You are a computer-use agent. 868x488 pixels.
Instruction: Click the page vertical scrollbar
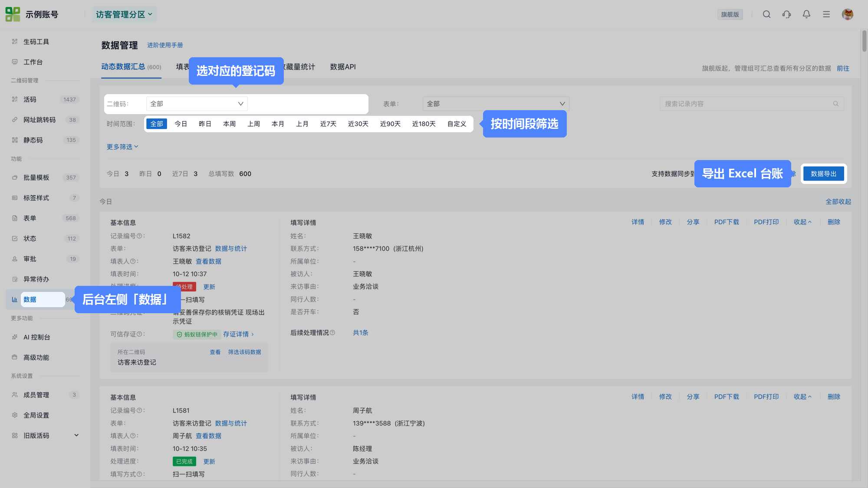point(864,41)
